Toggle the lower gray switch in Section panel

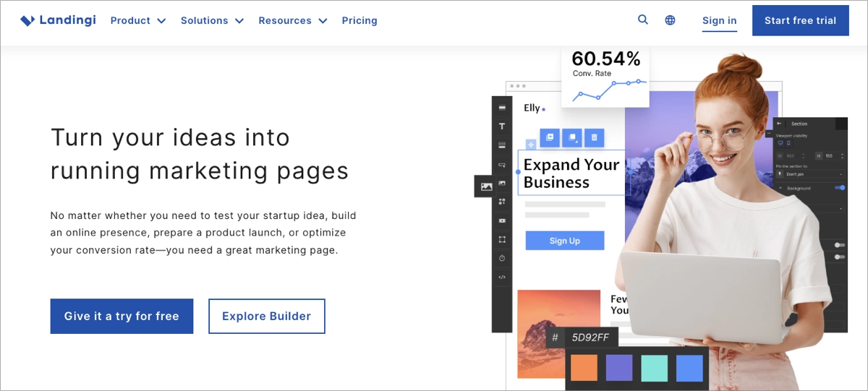pos(840,257)
